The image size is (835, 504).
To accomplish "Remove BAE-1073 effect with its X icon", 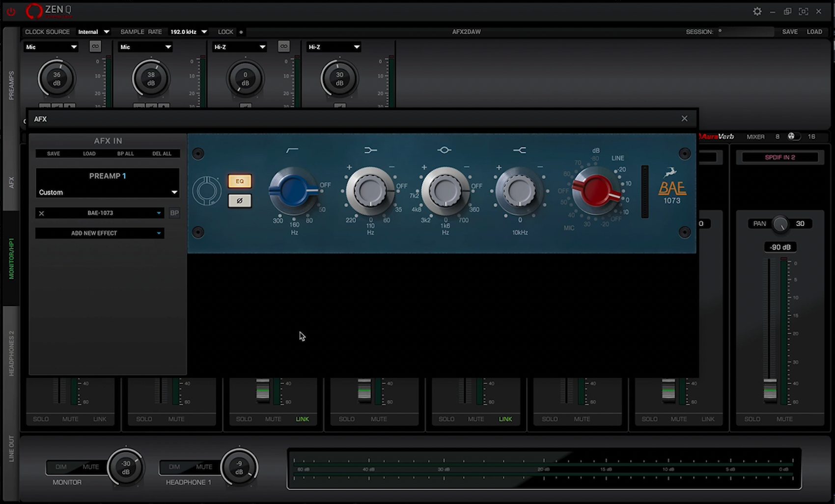I will click(x=42, y=213).
